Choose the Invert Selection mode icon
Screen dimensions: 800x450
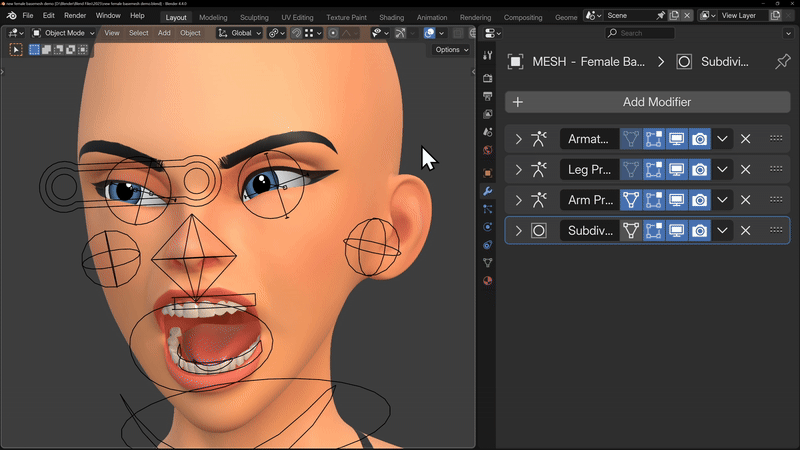70,49
